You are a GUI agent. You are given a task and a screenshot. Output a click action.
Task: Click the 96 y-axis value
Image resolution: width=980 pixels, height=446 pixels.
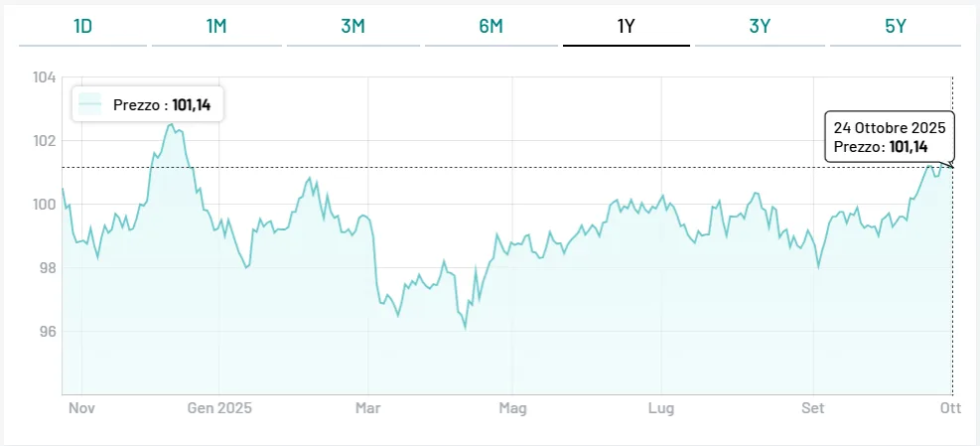[x=48, y=332]
